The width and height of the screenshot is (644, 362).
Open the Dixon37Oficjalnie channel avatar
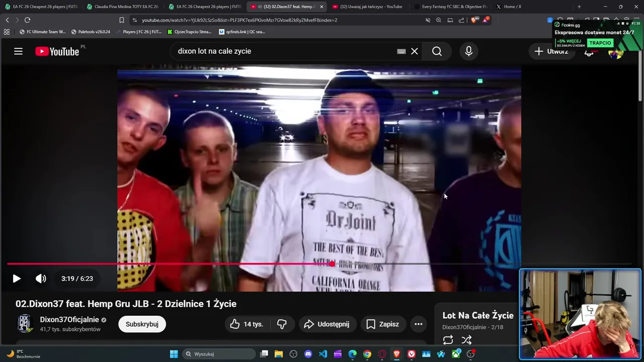(x=25, y=324)
